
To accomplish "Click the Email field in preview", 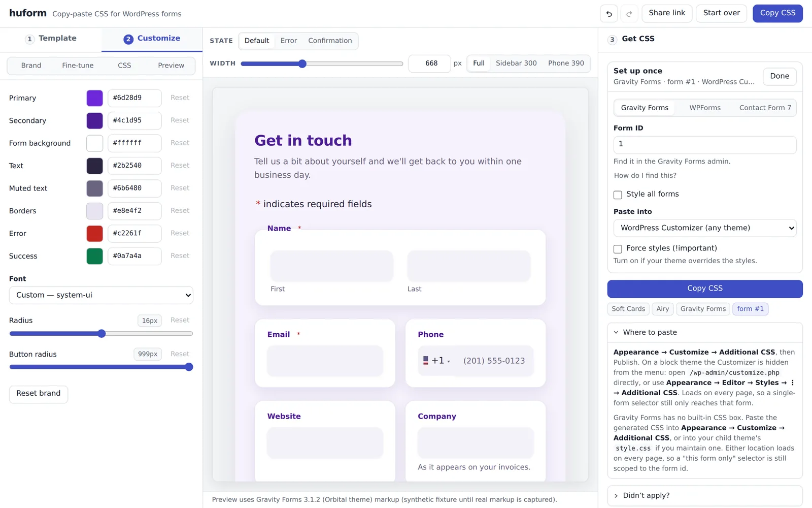I will click(325, 361).
